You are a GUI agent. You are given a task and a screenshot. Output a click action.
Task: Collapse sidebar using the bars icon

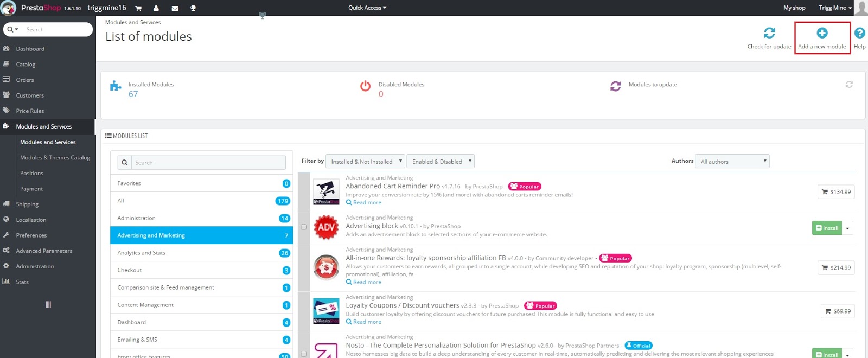(x=48, y=304)
